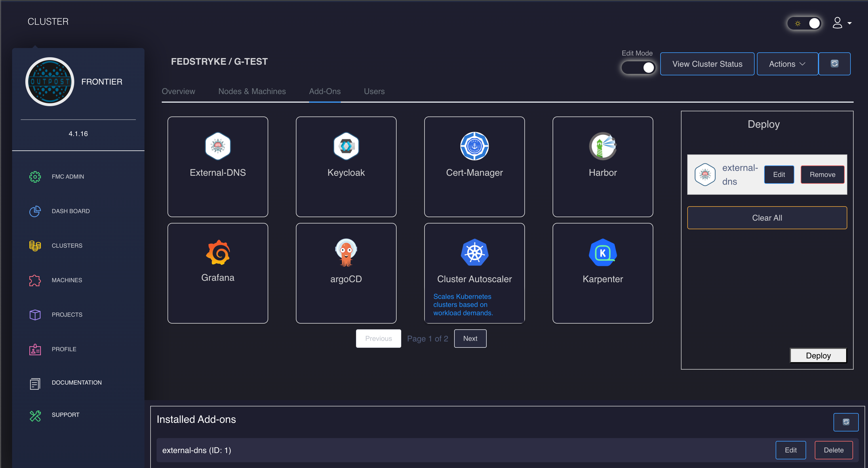Viewport: 868px width, 468px height.
Task: Click Clear All in Deploy panel
Action: [767, 218]
